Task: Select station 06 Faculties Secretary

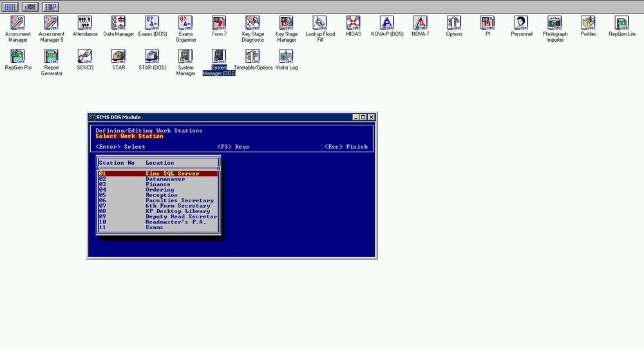Action: pyautogui.click(x=158, y=200)
